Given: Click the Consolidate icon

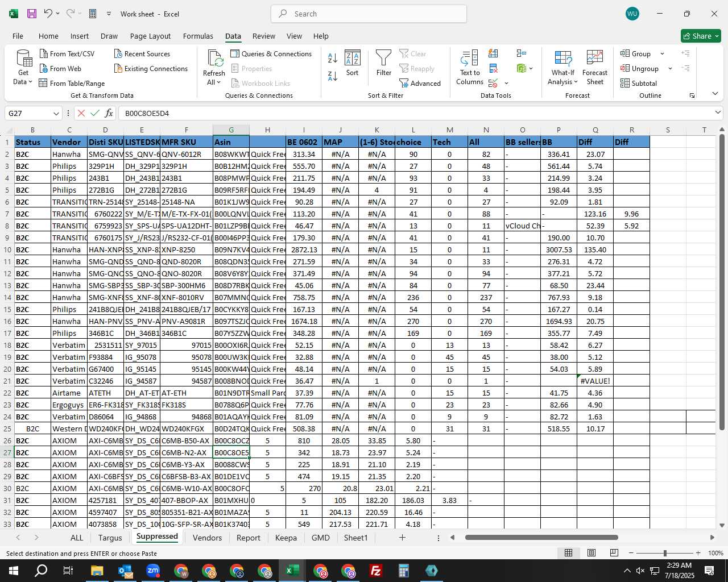Looking at the screenshot, I should [522, 53].
